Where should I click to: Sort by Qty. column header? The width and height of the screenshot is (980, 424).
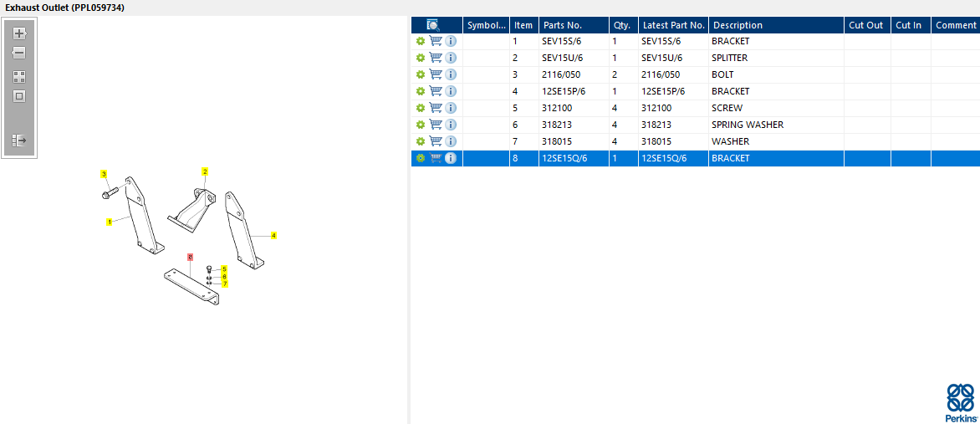[x=624, y=25]
